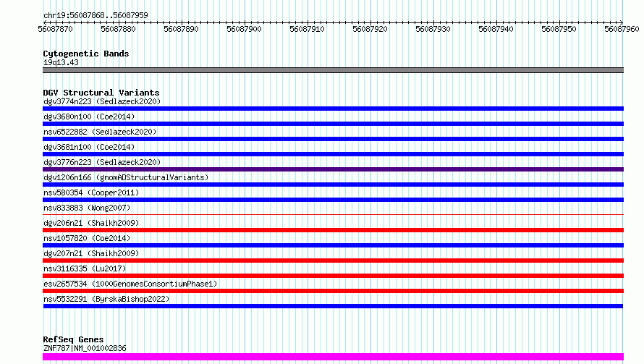
Task: Click label nsv6522882 (Sedlazeck2020)
Action: pos(100,132)
